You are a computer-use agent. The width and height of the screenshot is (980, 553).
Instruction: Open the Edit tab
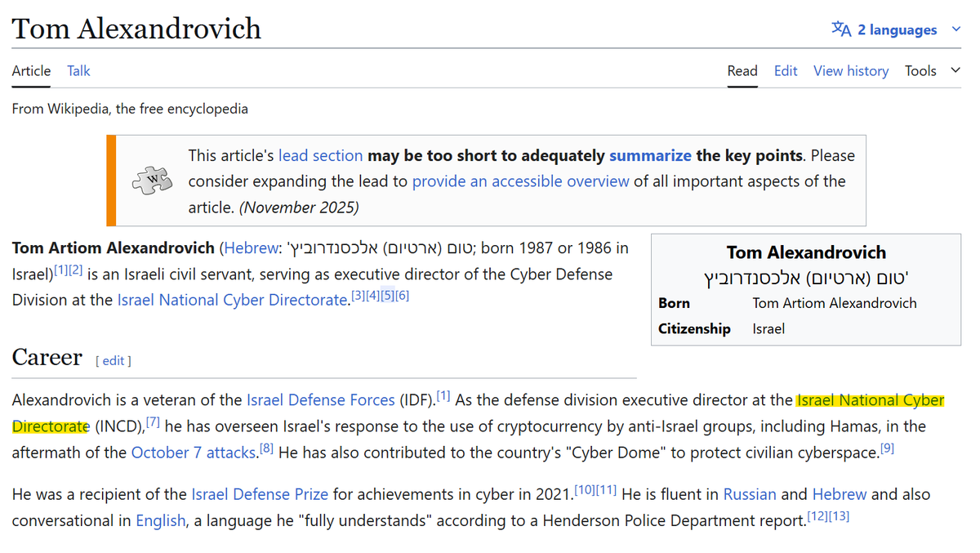[785, 71]
